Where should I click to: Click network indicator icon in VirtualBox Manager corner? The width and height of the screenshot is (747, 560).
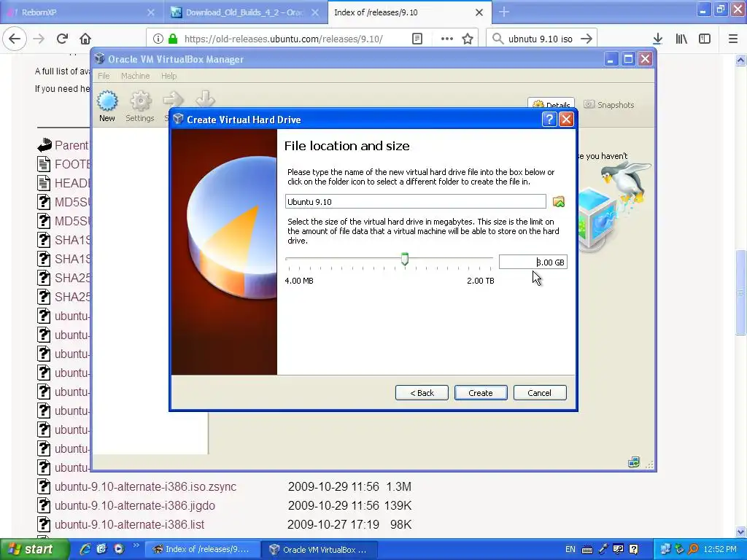click(x=634, y=462)
